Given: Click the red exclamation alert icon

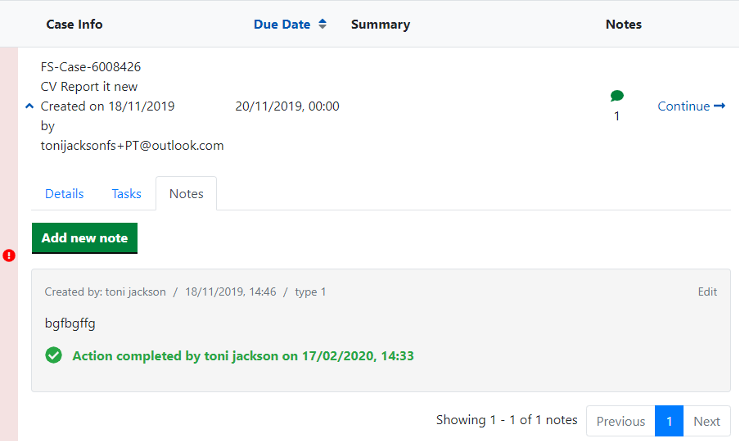Looking at the screenshot, I should point(9,255).
